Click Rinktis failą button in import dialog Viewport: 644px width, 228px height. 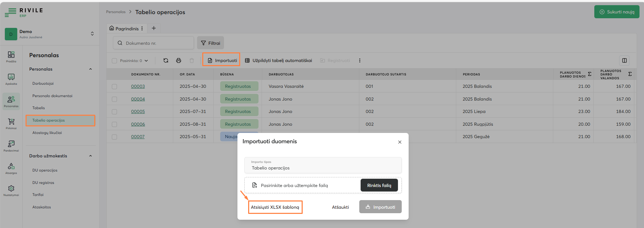click(379, 185)
